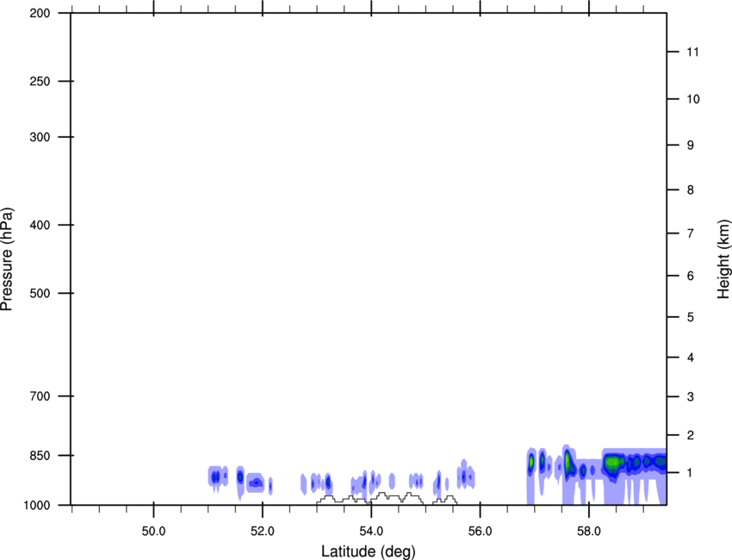This screenshot has width=732, height=560.
Task: Click height tick label 7
Action: click(691, 233)
